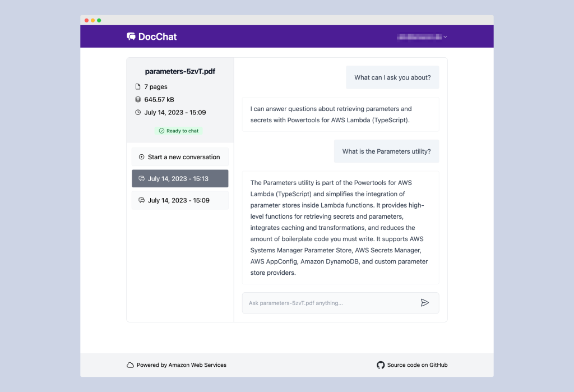Click the file size database icon

click(x=138, y=99)
